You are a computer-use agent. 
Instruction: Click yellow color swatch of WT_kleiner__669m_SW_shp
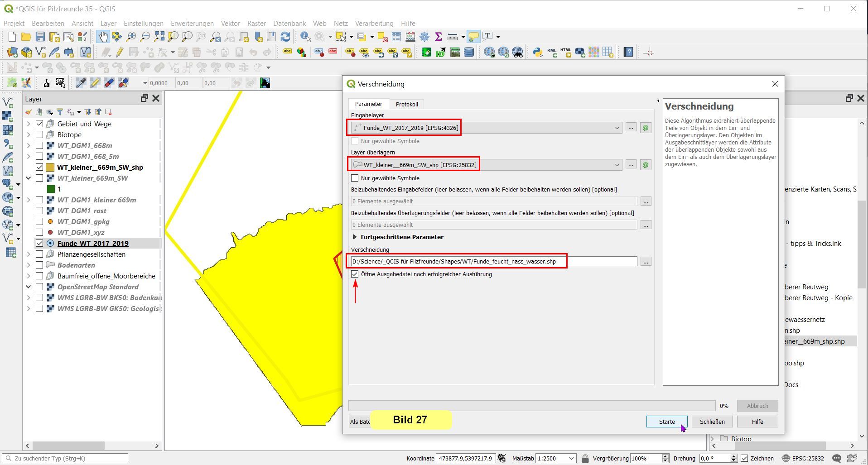click(50, 167)
